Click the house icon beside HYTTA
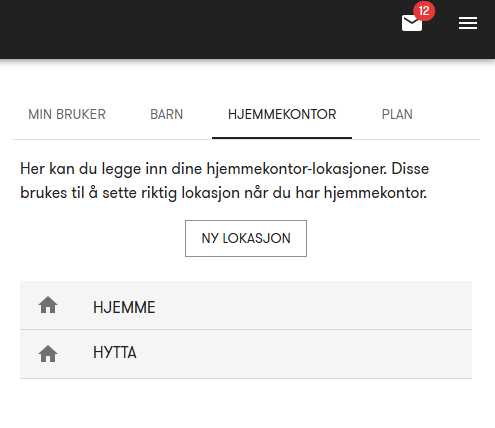 (48, 354)
